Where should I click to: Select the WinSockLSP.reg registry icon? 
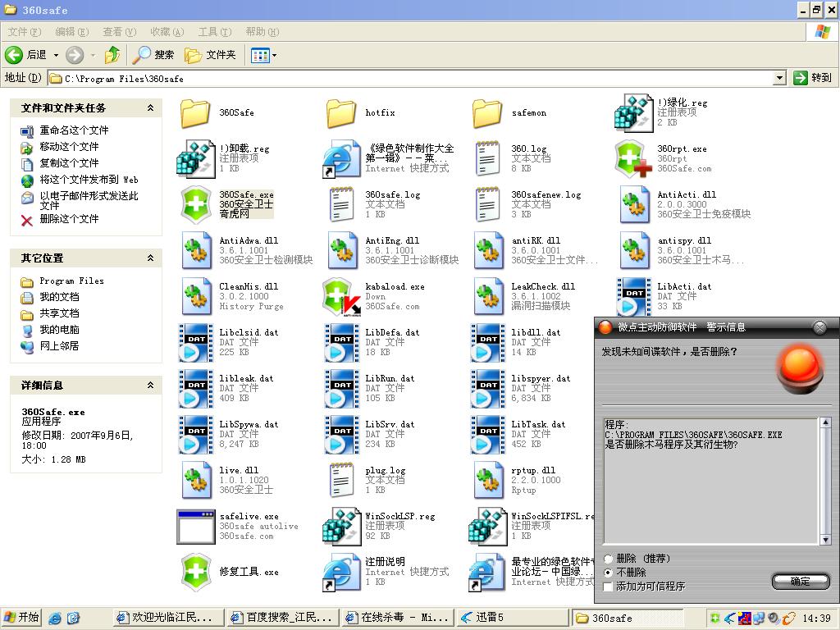click(x=342, y=527)
